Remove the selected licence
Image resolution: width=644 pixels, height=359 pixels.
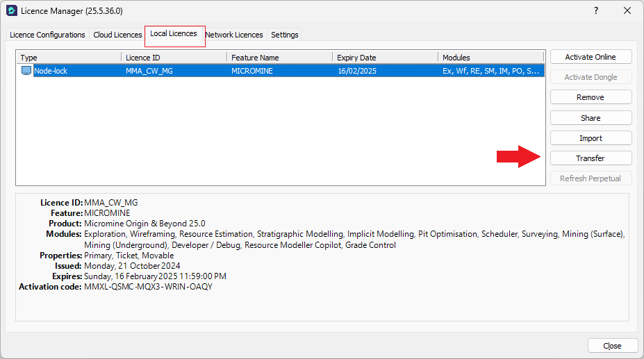pos(591,97)
